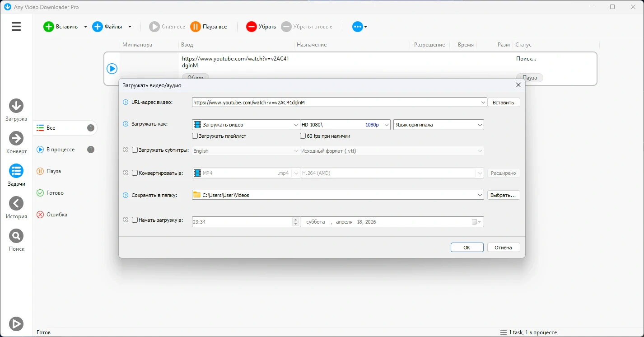Click Отмена to cancel the dialog

(x=504, y=248)
